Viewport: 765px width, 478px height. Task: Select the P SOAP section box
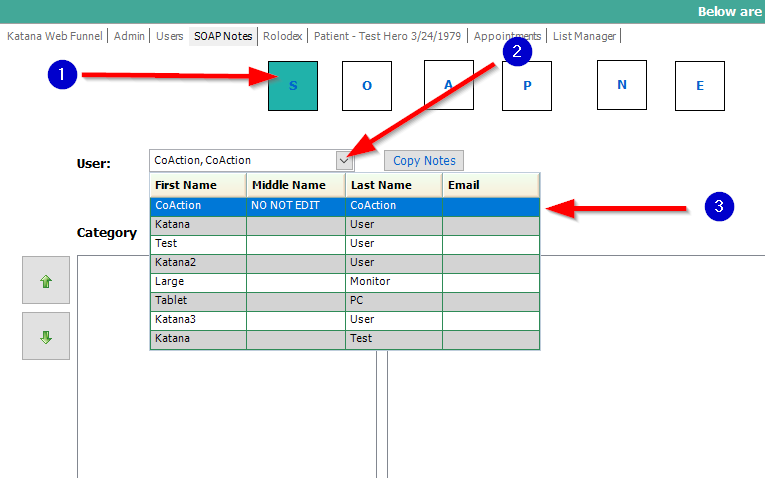tap(527, 86)
